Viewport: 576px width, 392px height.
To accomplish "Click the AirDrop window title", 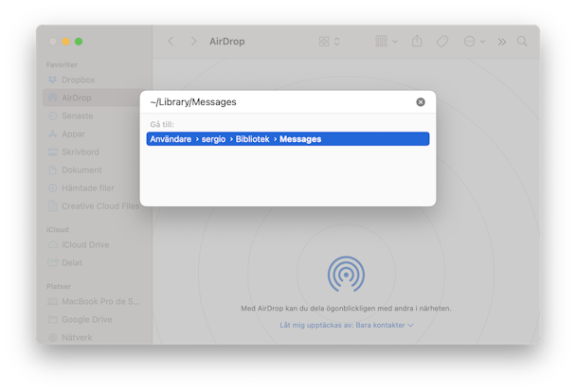I will (x=227, y=42).
